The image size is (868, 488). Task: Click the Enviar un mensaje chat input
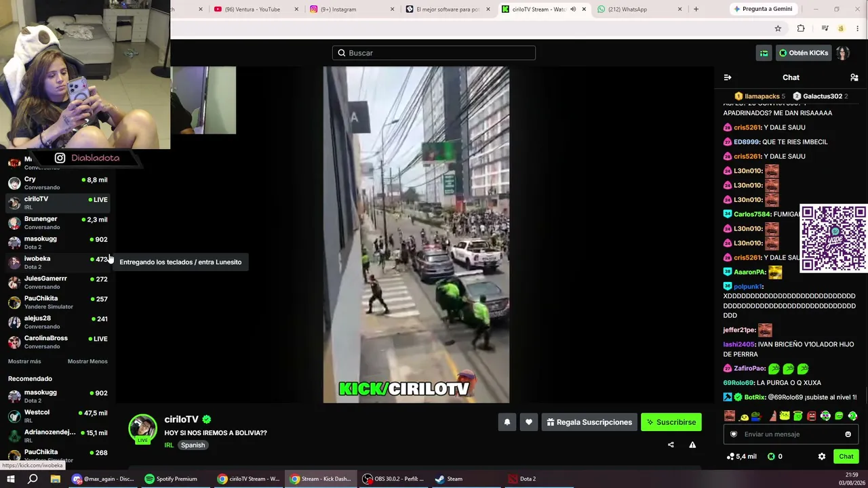(791, 434)
